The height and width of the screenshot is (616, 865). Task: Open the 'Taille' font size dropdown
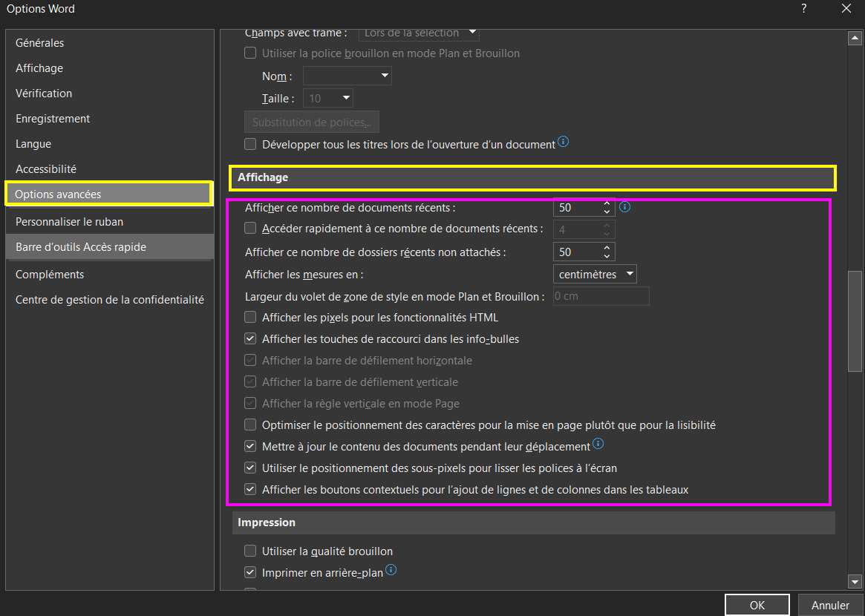328,98
